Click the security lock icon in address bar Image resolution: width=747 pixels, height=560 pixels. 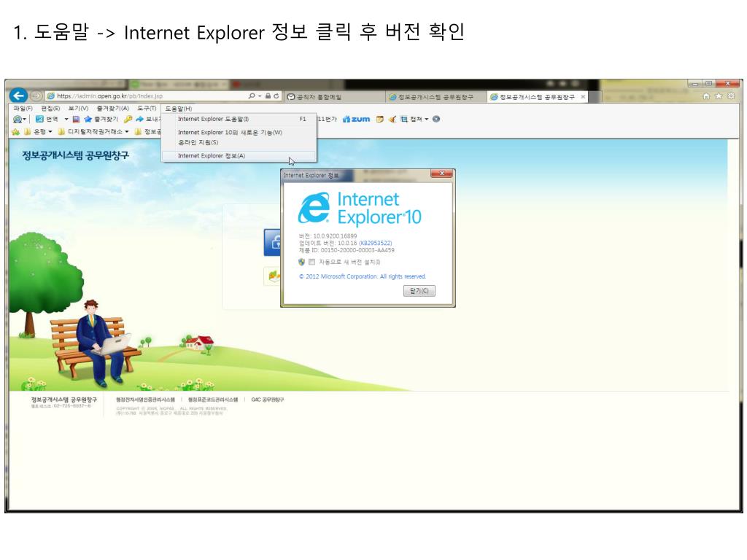tap(268, 96)
